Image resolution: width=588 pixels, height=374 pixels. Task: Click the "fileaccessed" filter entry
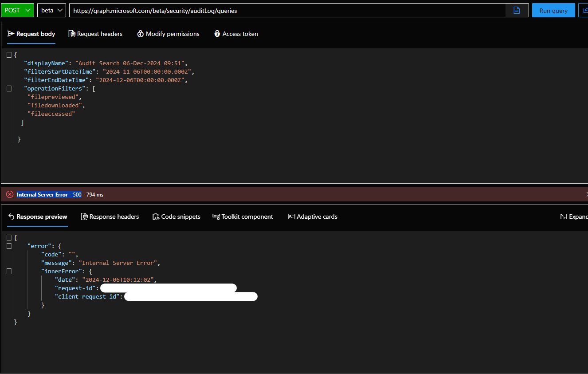pyautogui.click(x=51, y=114)
